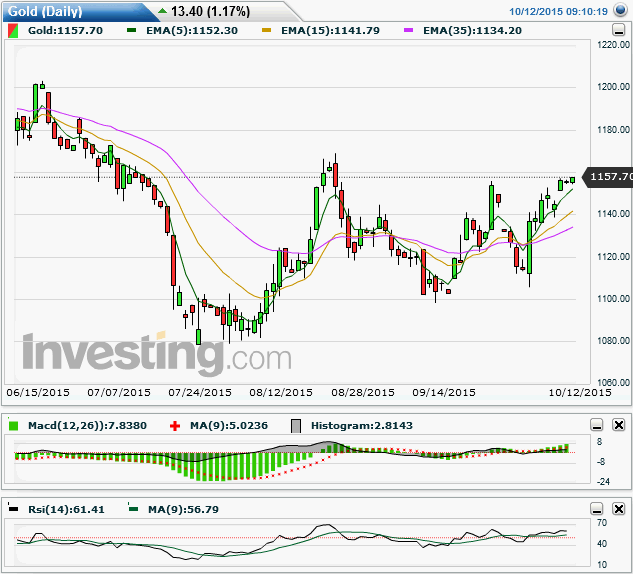Image resolution: width=633 pixels, height=574 pixels.
Task: Click the 1080.00 price axis label
Action: (x=613, y=341)
